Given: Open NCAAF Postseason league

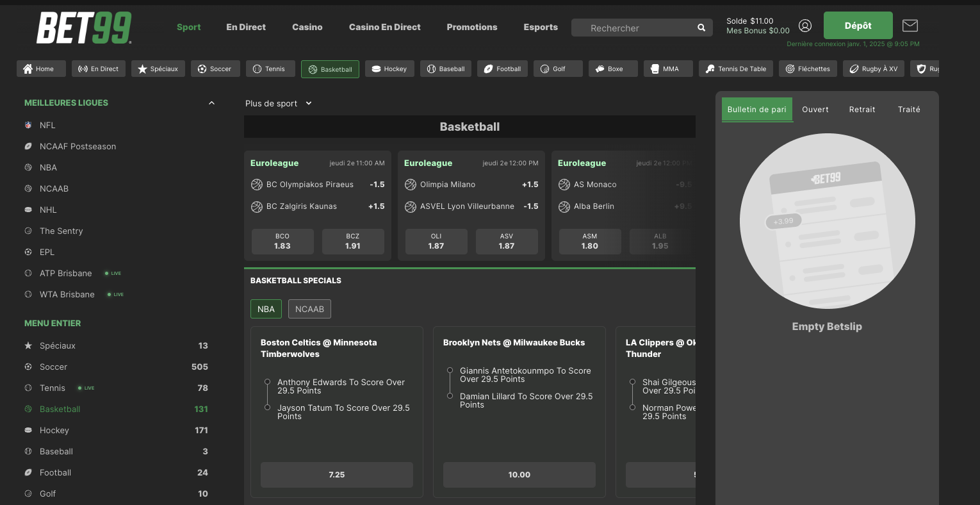Looking at the screenshot, I should (78, 146).
